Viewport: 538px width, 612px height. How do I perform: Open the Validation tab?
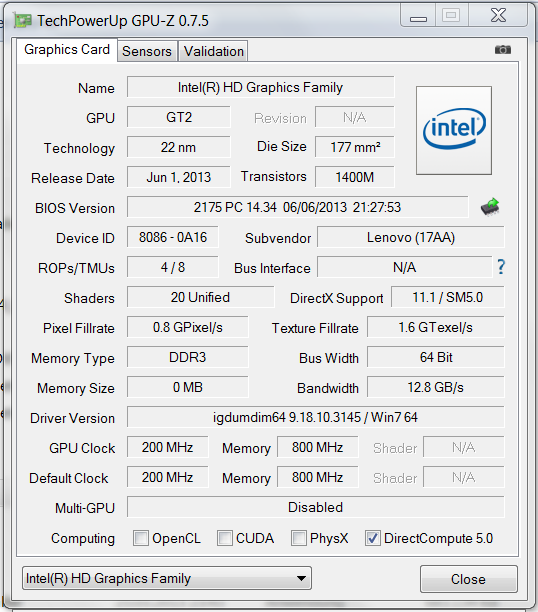(214, 51)
